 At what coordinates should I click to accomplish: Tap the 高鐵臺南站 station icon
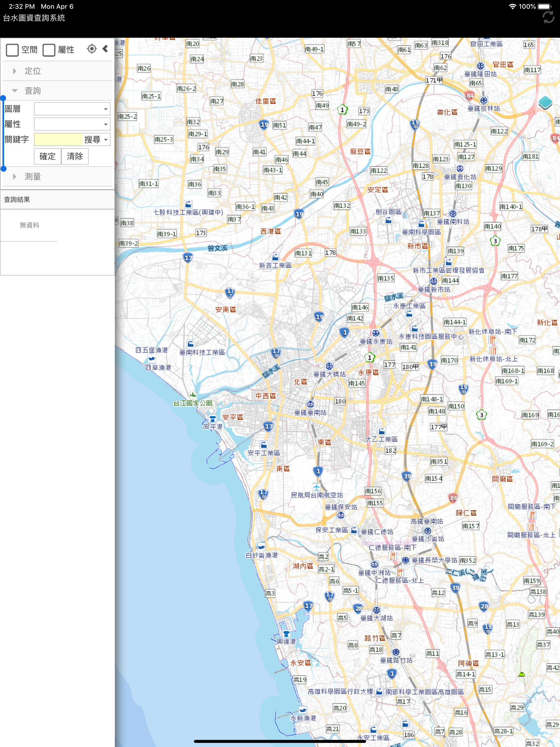pyautogui.click(x=428, y=530)
